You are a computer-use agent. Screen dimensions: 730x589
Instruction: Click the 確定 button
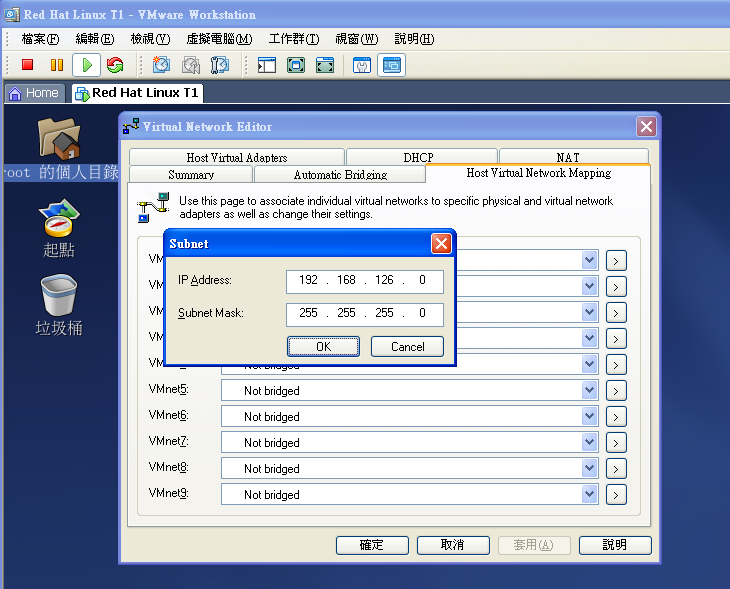(372, 545)
